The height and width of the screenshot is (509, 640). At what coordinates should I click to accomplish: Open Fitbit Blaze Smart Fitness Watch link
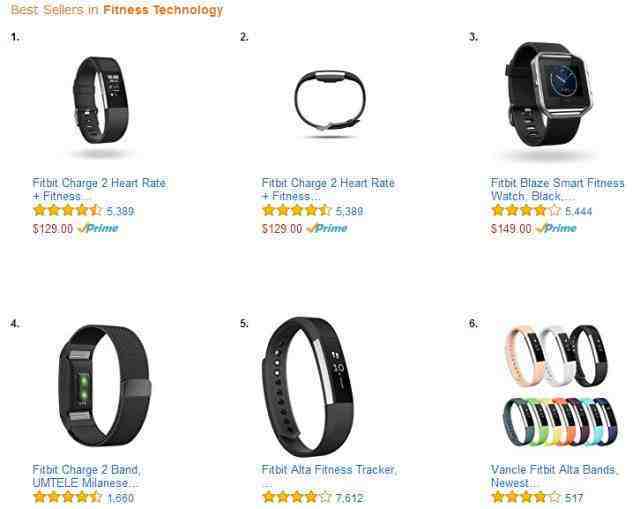[x=557, y=189]
